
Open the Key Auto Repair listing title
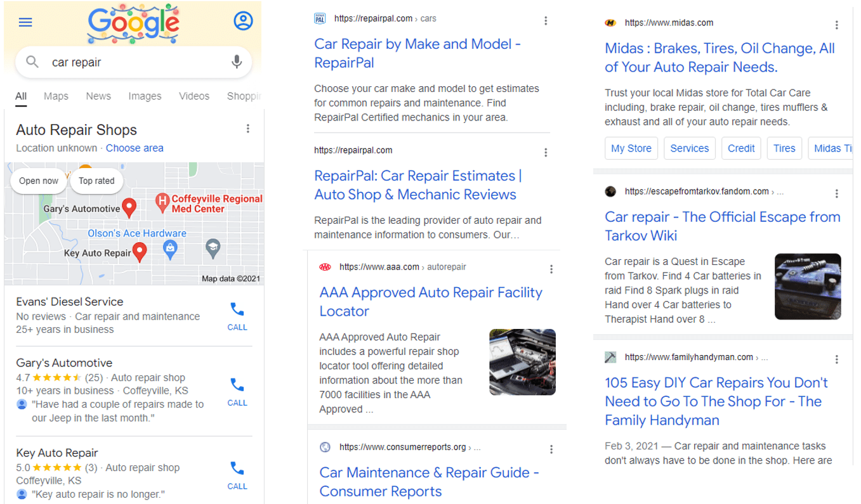57,453
